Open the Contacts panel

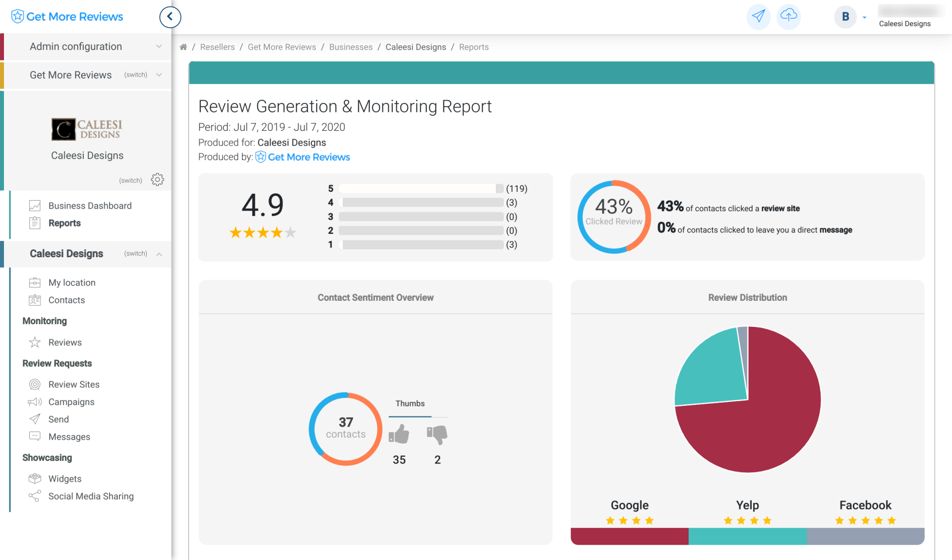point(66,300)
